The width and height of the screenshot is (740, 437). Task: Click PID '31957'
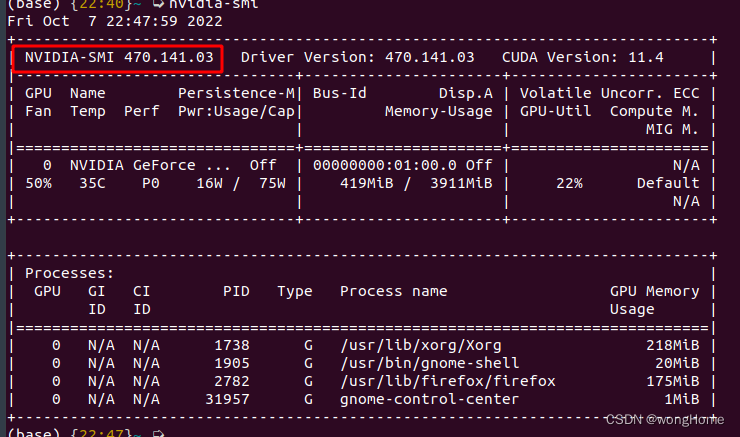click(x=227, y=399)
